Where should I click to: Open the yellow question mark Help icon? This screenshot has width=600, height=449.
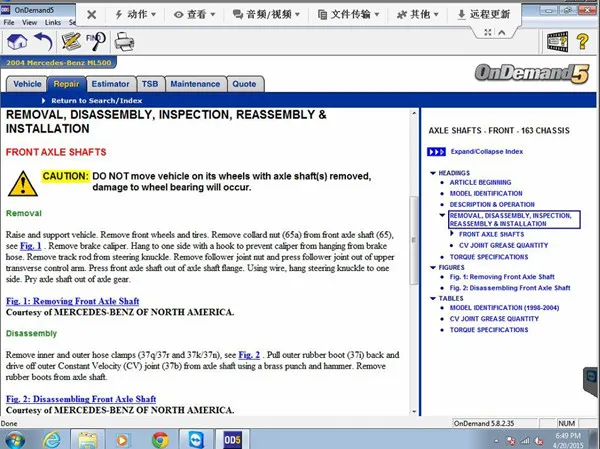[x=583, y=41]
